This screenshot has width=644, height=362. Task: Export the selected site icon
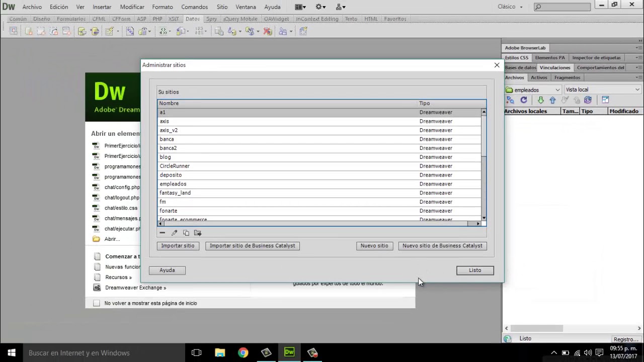pyautogui.click(x=198, y=233)
